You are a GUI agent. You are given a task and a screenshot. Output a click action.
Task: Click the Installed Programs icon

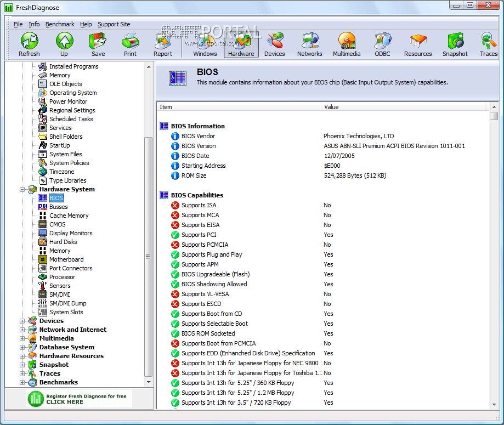43,66
